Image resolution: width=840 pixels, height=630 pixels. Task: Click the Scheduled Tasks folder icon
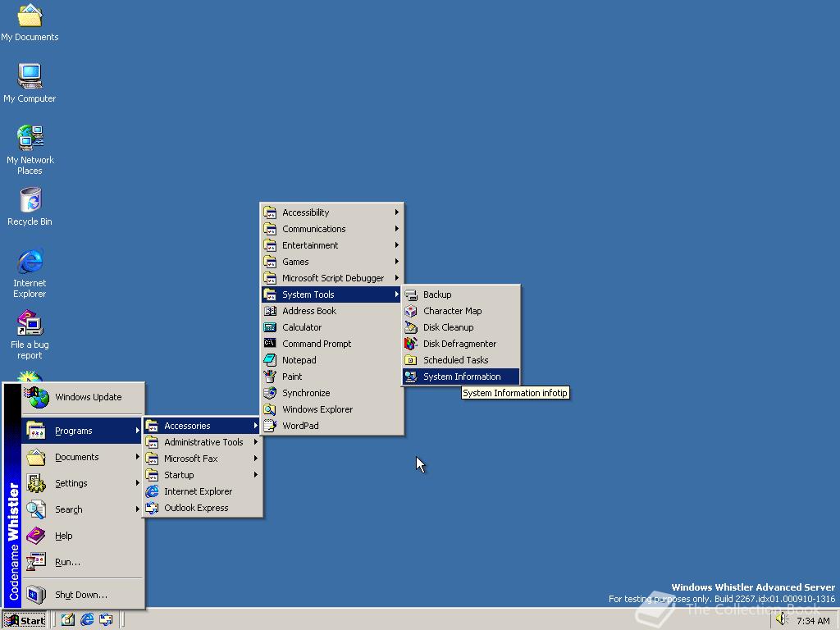pyautogui.click(x=411, y=360)
